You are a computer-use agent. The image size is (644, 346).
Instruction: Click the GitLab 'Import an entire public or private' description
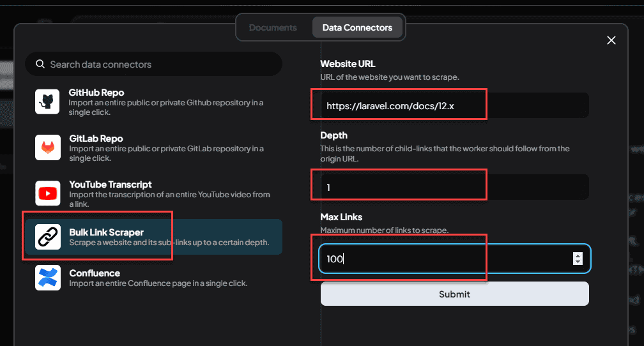166,153
